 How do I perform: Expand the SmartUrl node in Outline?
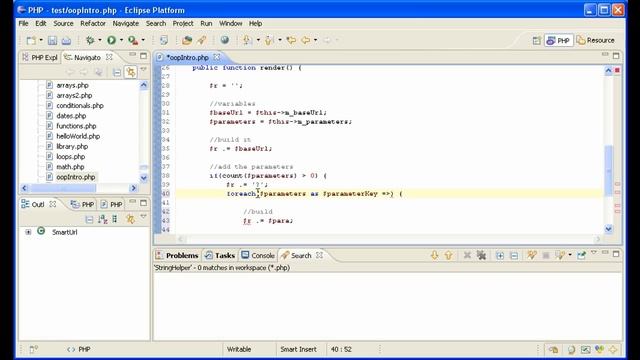pos(28,232)
